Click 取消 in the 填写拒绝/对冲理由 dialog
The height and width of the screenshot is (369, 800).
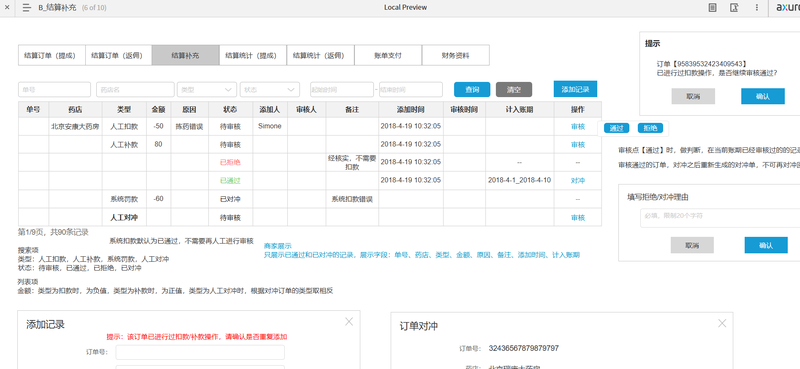click(692, 245)
